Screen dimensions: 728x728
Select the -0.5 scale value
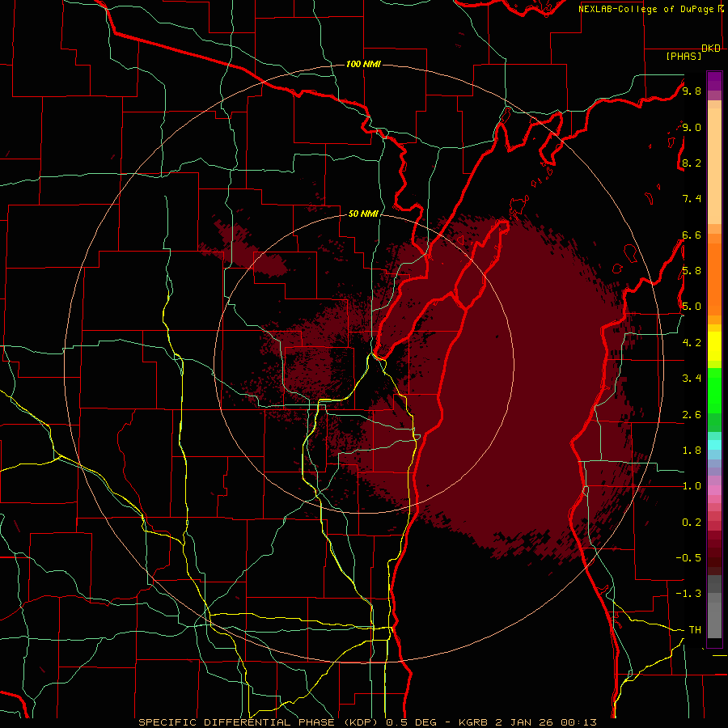[x=688, y=557]
